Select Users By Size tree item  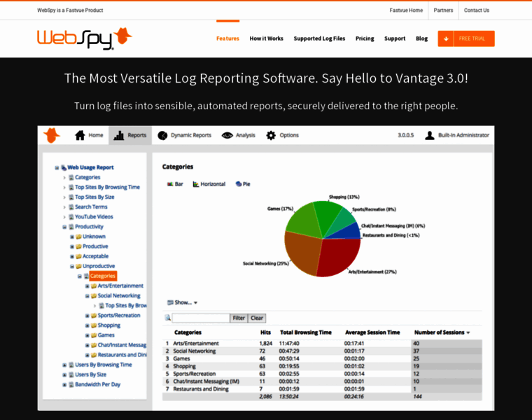click(x=90, y=374)
